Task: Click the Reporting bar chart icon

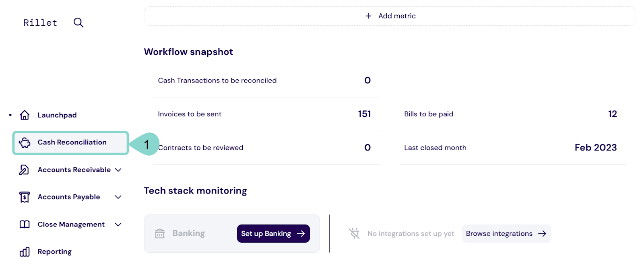Action: pos(25,252)
